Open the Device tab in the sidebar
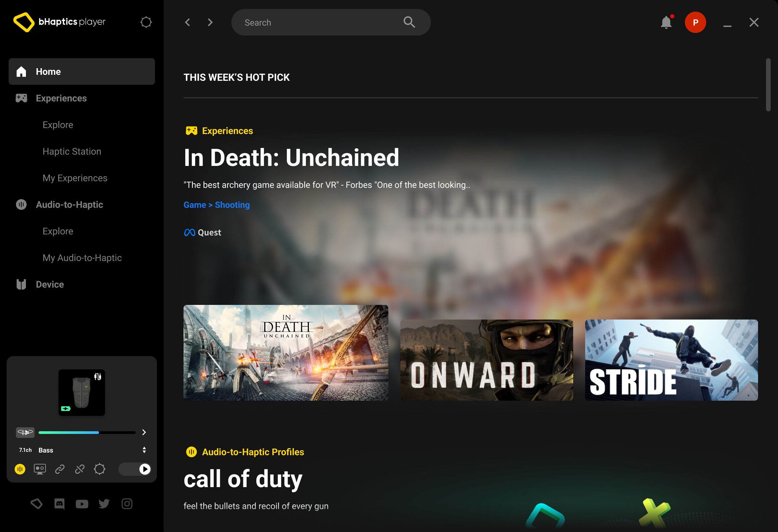The image size is (778, 532). pyautogui.click(x=50, y=284)
